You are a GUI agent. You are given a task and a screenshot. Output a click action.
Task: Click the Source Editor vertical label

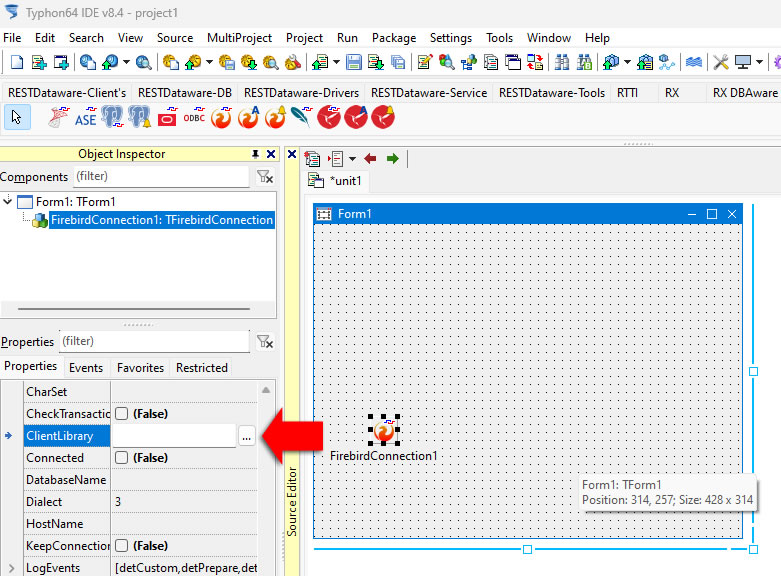pyautogui.click(x=292, y=502)
